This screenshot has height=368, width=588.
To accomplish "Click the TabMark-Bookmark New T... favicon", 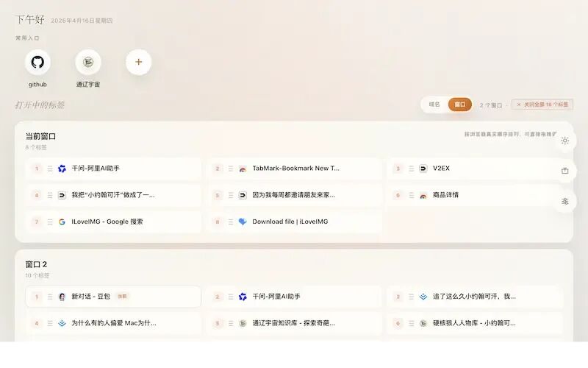I will pos(243,169).
